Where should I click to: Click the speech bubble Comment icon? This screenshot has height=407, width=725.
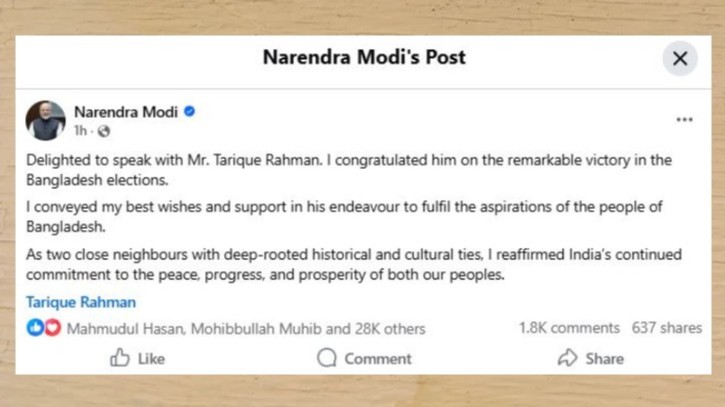327,358
